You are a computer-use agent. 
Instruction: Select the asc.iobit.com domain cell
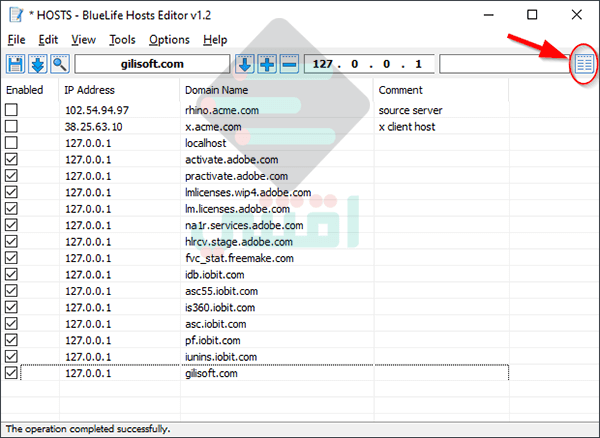[216, 324]
